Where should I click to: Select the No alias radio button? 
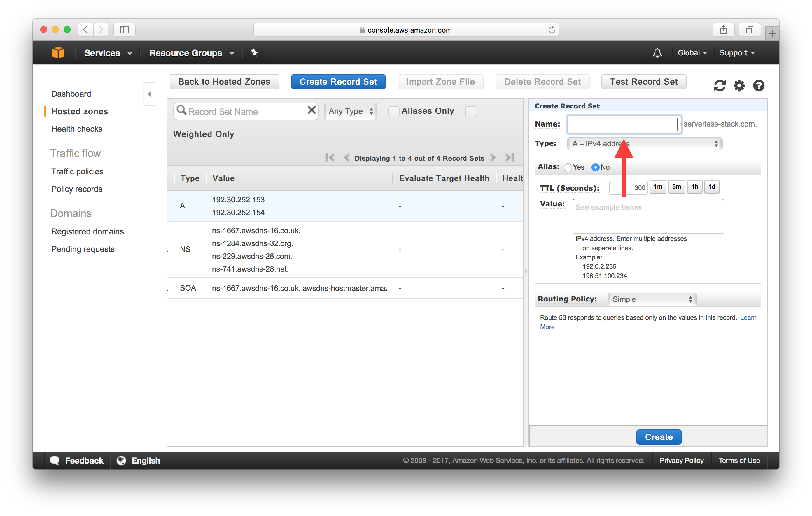click(595, 167)
